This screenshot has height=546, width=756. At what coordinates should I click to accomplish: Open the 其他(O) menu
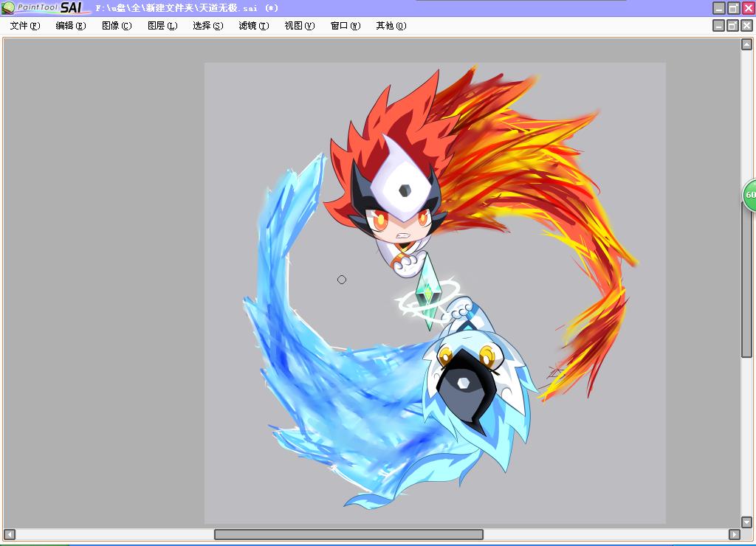tap(391, 26)
